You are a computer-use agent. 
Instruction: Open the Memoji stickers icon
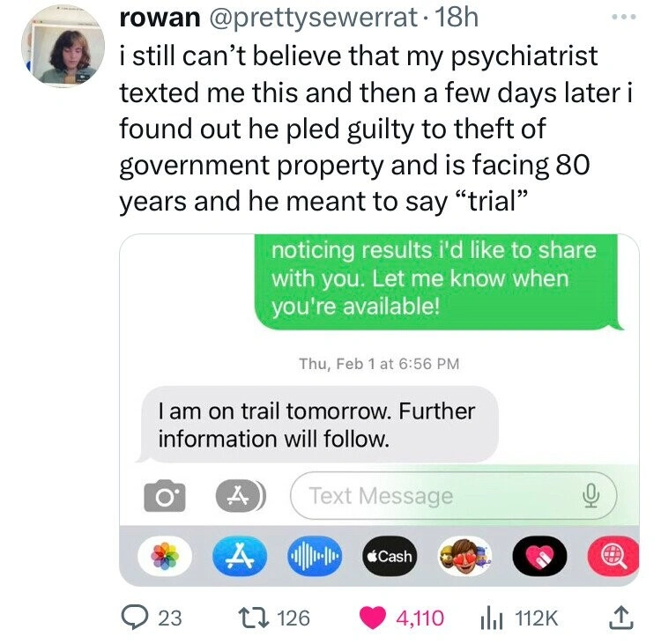click(463, 556)
